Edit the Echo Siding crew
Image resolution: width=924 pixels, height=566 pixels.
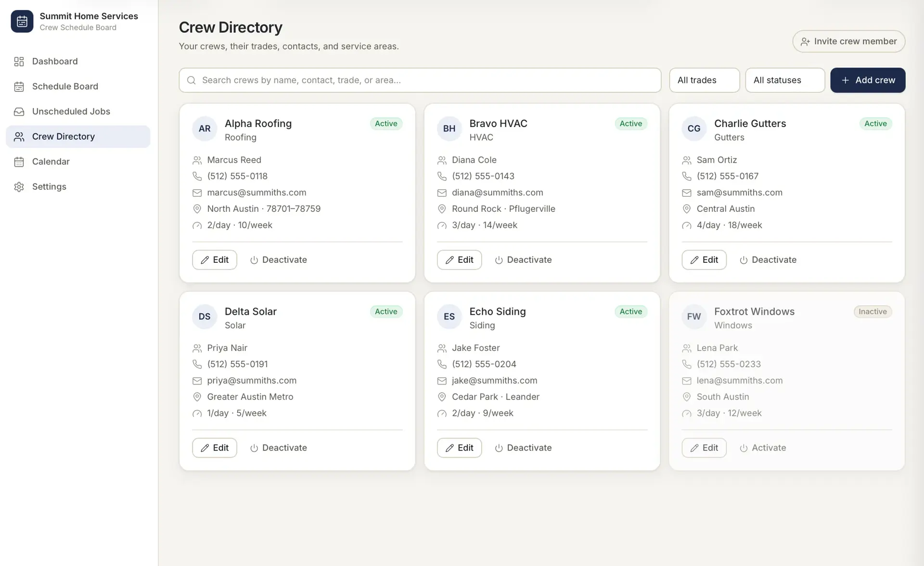[459, 448]
